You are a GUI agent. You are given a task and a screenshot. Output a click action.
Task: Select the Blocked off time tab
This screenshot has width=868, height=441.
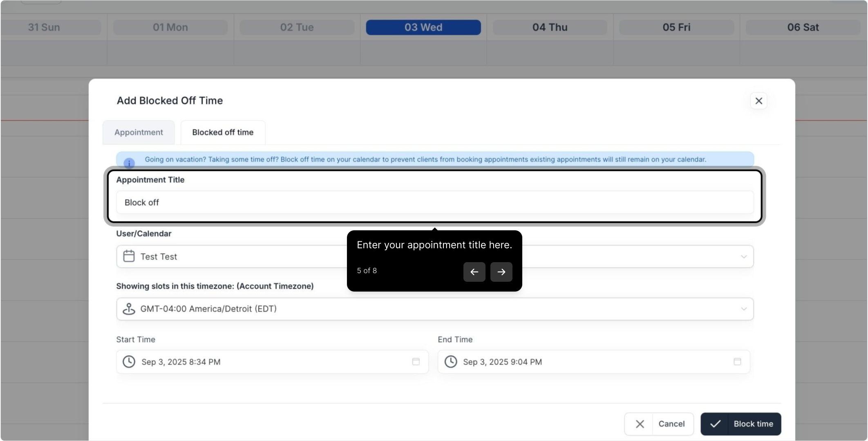pyautogui.click(x=223, y=132)
